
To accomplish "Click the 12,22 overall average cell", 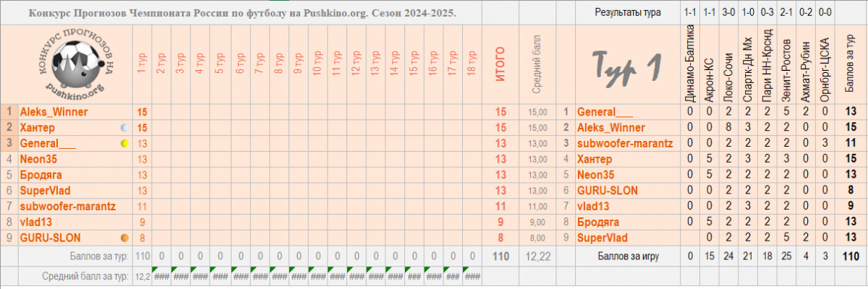I will click(x=537, y=256).
